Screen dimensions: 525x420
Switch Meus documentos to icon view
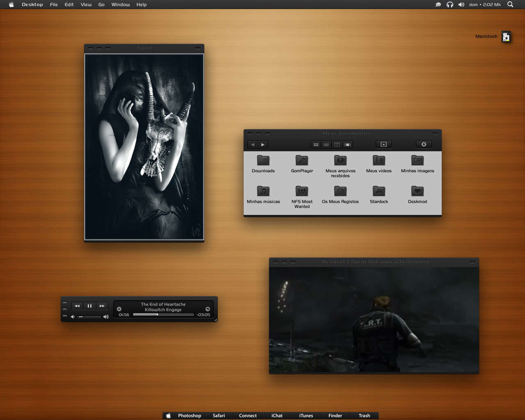tap(316, 144)
